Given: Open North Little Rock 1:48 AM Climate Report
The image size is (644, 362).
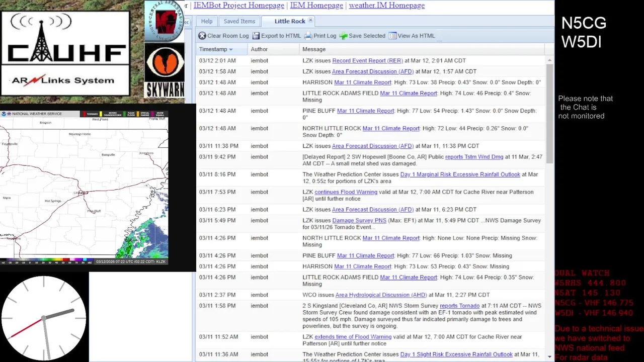Looking at the screenshot, I should [391, 128].
